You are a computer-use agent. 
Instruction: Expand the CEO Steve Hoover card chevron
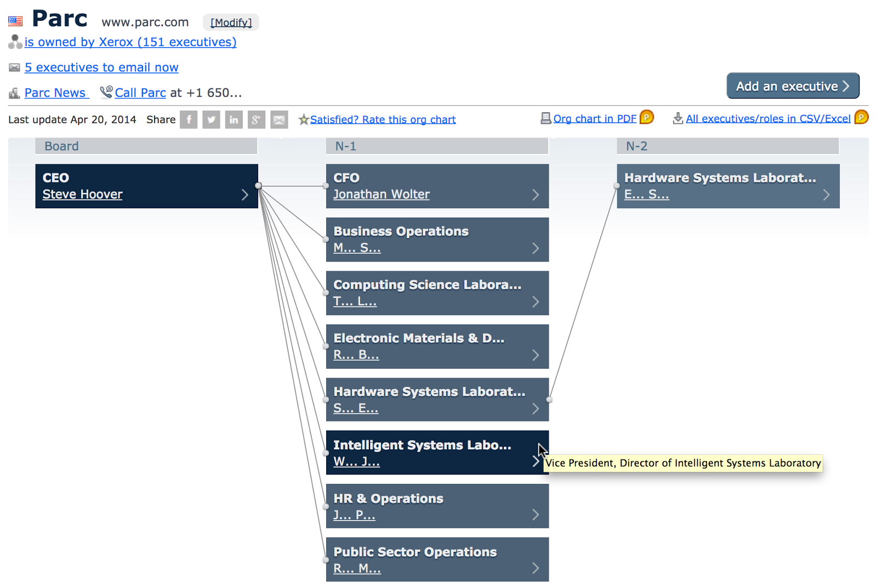245,195
